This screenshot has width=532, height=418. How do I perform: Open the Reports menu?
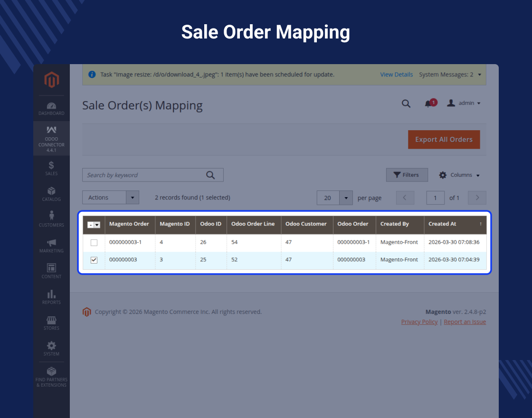pos(52,297)
